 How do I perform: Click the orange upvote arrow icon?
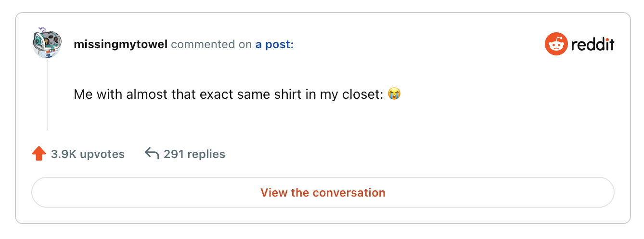click(39, 154)
